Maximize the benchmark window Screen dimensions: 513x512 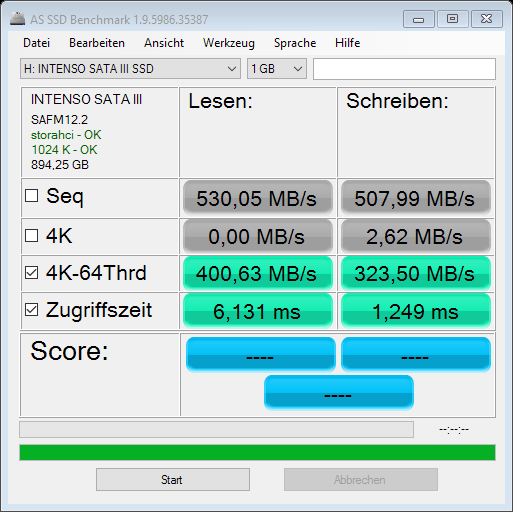click(452, 19)
